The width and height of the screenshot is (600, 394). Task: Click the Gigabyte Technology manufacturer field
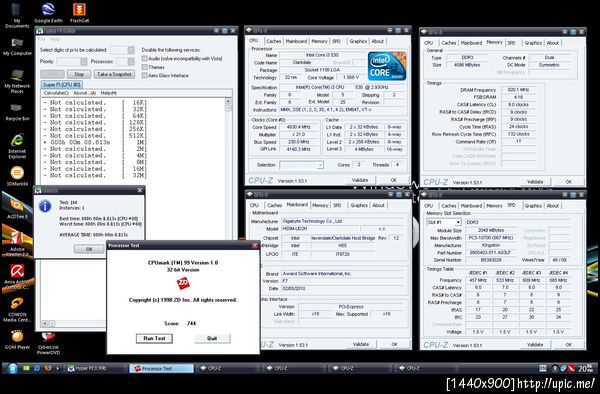(x=342, y=221)
